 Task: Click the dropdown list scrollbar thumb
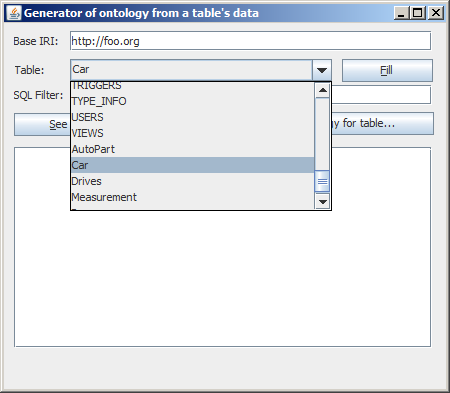pos(322,181)
